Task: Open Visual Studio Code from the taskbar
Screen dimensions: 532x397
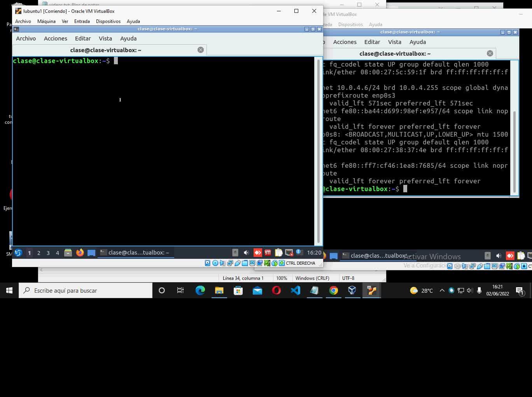Action: click(x=296, y=290)
